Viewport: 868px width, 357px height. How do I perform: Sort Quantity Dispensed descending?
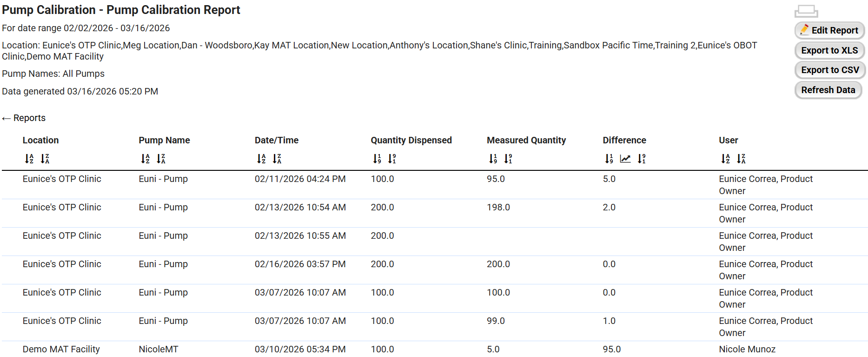point(392,159)
